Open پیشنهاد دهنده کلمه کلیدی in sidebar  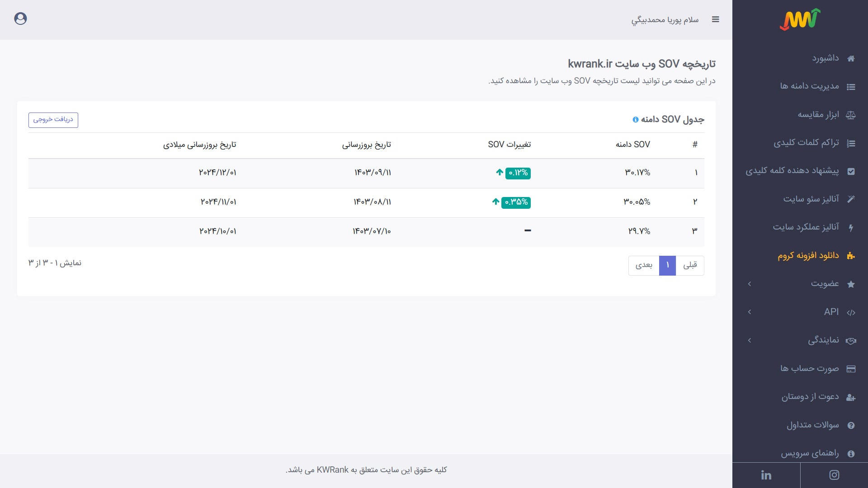pyautogui.click(x=792, y=171)
